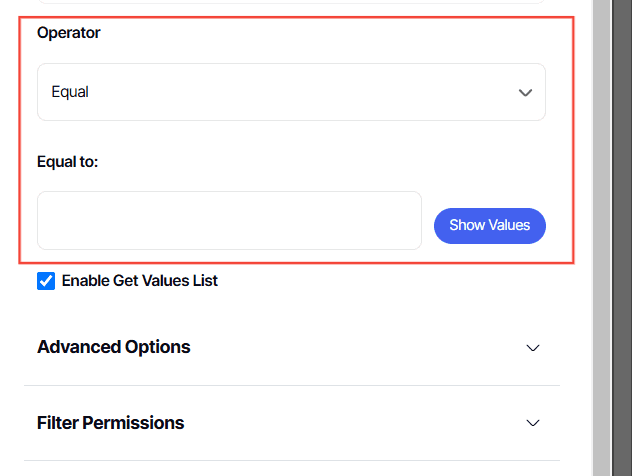Focus the Equal to input field

tap(229, 220)
